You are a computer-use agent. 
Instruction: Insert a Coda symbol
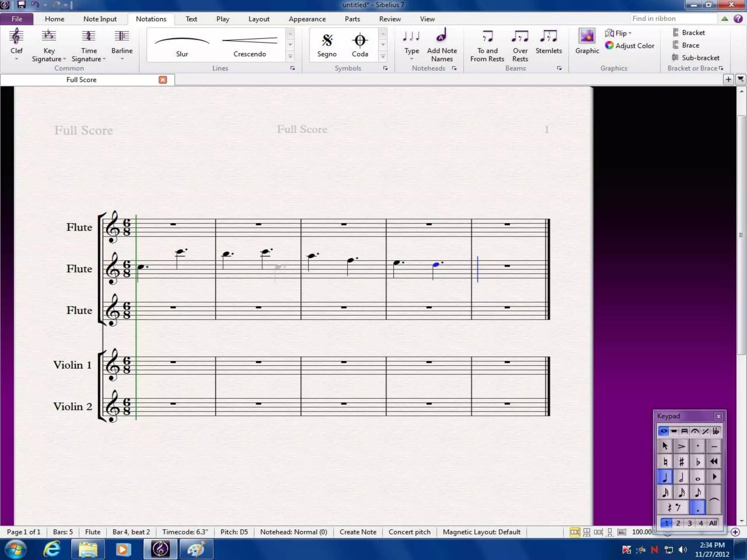(x=360, y=45)
